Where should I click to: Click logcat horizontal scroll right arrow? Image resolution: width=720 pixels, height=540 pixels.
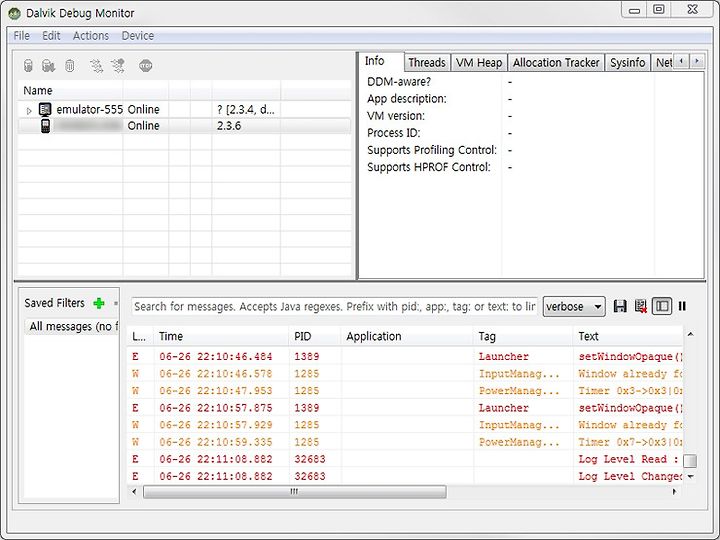point(674,492)
